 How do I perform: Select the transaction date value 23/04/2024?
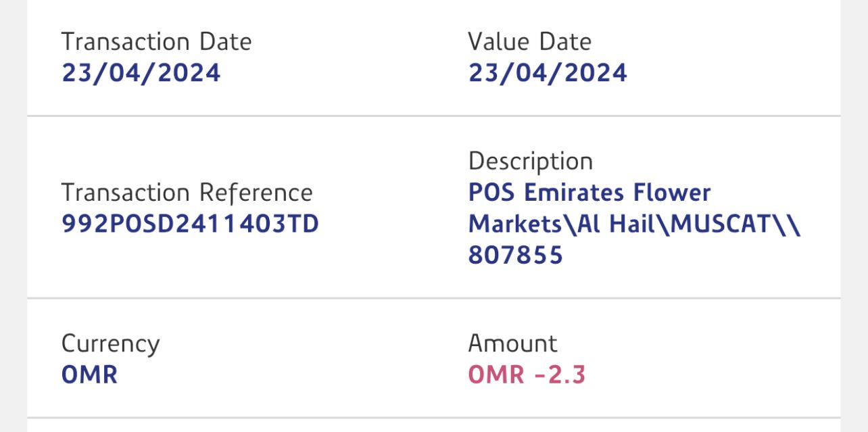pos(141,73)
